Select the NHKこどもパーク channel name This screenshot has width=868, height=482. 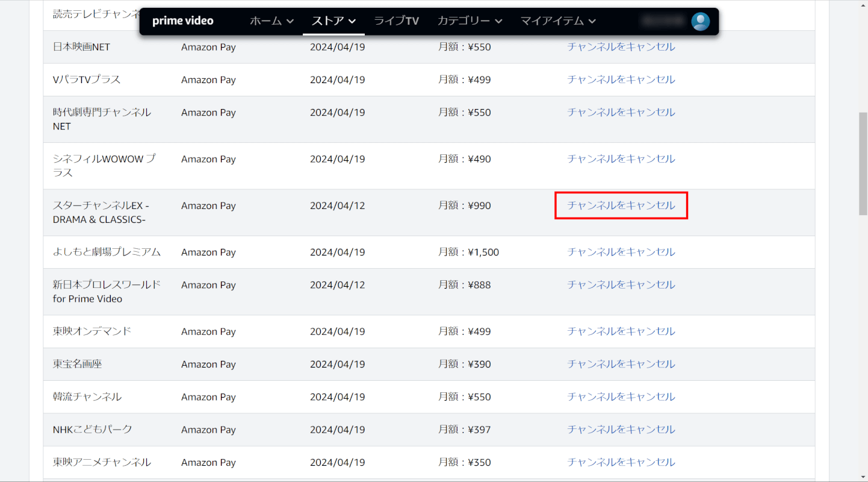point(92,430)
